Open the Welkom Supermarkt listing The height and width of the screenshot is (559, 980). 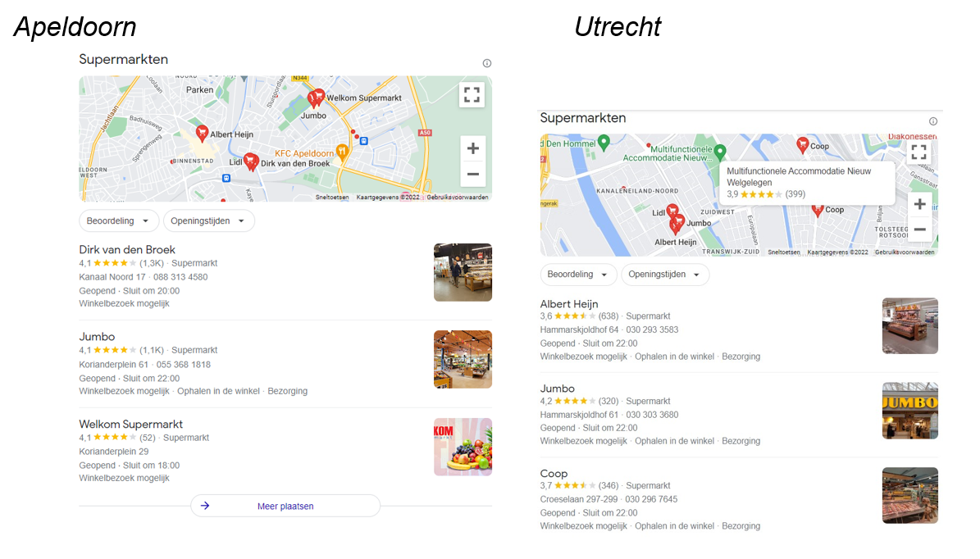130,424
